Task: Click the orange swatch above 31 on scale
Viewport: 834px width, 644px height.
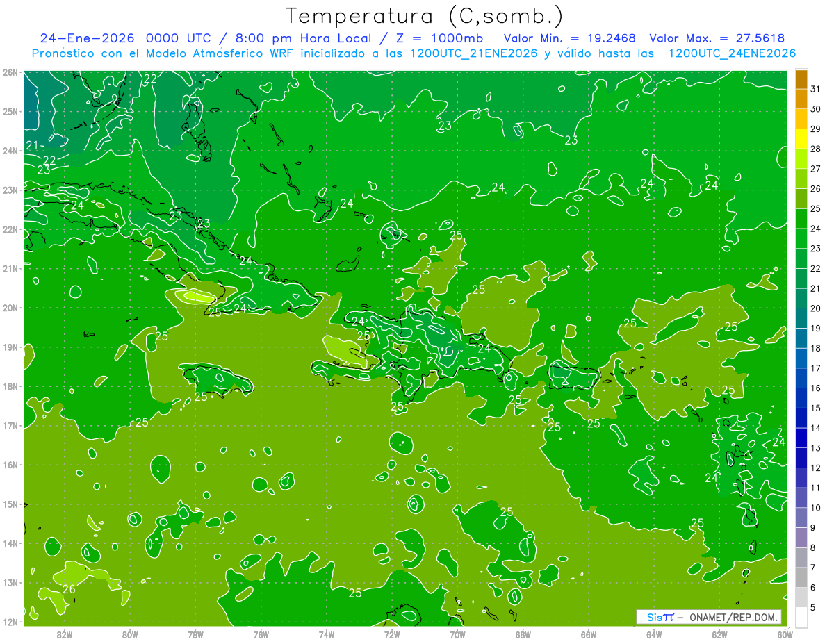Action: (801, 79)
